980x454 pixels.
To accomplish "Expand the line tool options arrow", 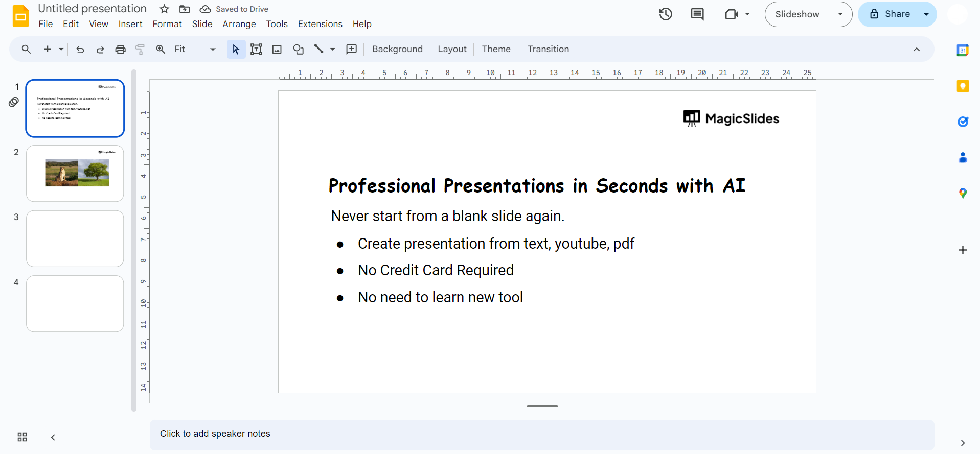I will click(332, 49).
